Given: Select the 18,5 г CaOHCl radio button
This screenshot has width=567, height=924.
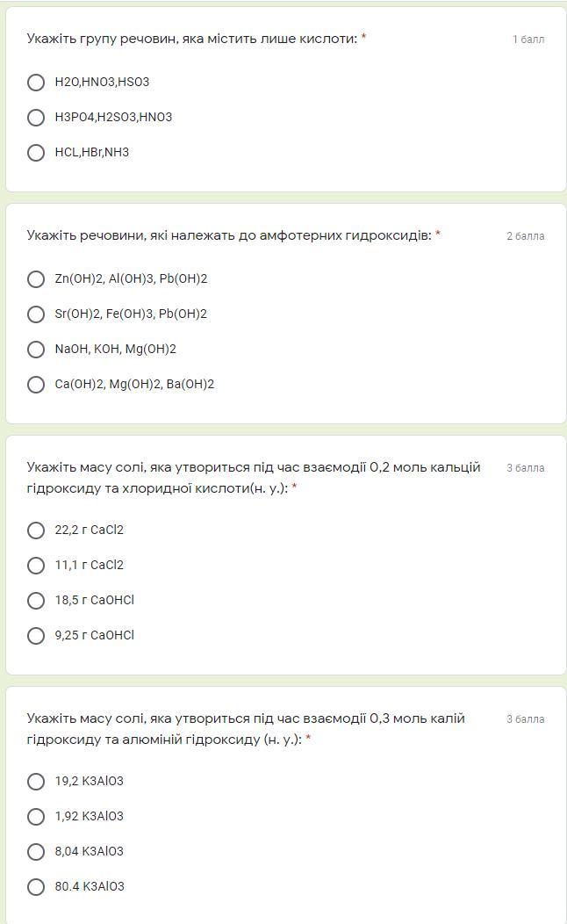Looking at the screenshot, I should 36,601.
